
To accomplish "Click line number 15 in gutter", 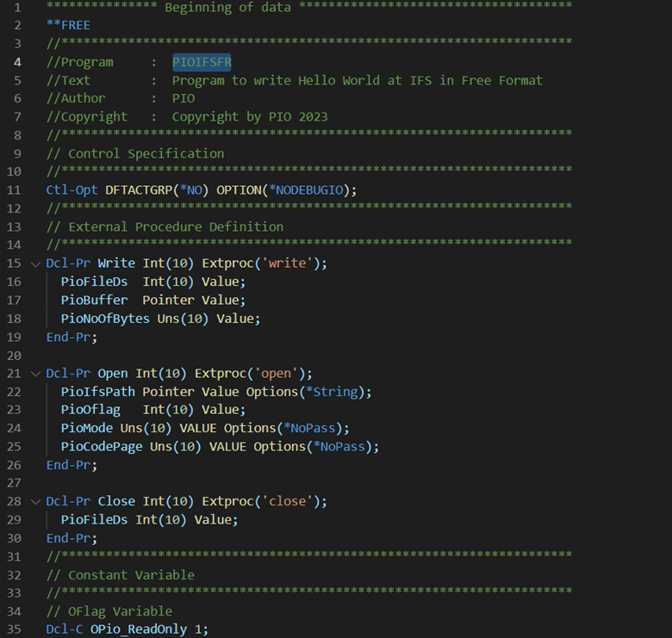I will point(14,263).
